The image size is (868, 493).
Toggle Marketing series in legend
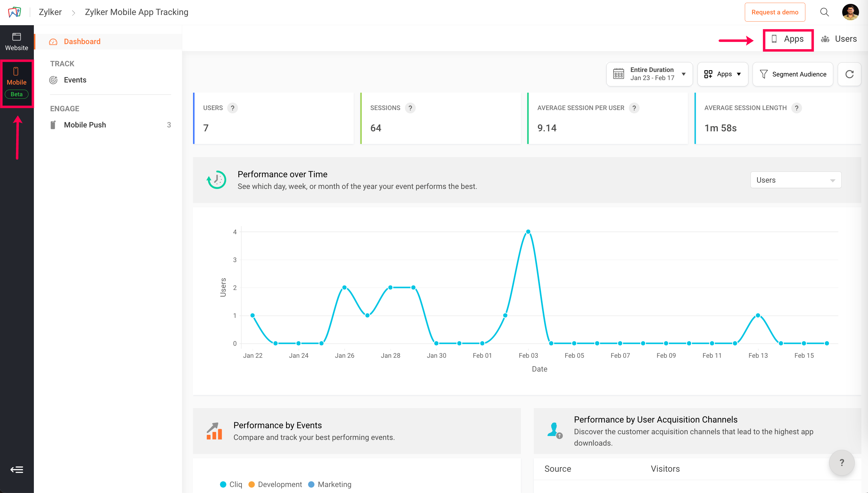coord(330,485)
